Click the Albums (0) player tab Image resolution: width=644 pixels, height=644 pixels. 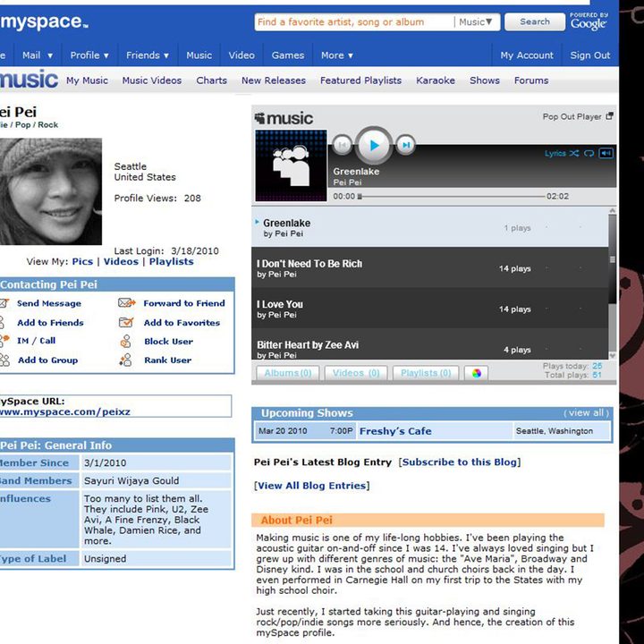(287, 373)
